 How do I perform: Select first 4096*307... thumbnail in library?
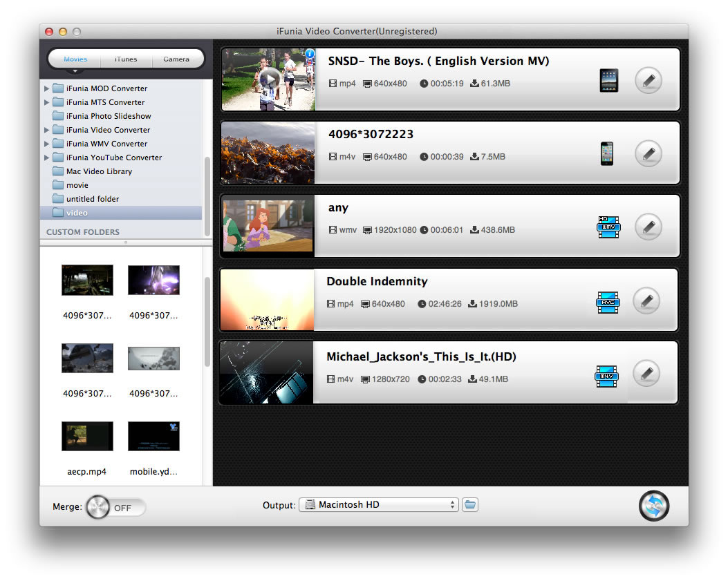click(x=87, y=280)
